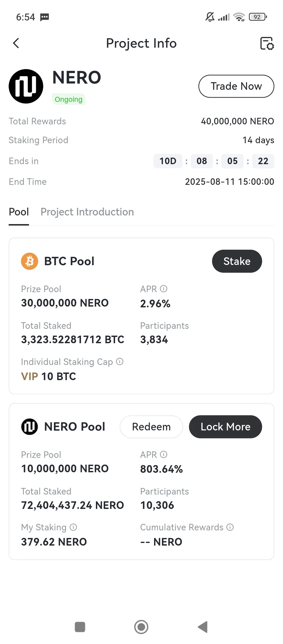Tap the Bitcoin icon in BTC Pool

pos(30,261)
